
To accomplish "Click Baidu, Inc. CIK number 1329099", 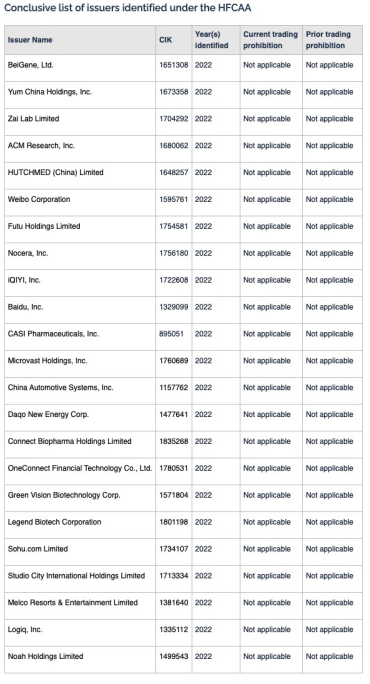I will 174,307.
